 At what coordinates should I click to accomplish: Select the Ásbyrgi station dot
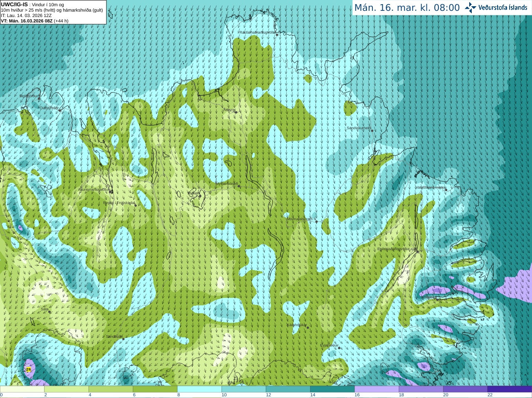click(236, 112)
